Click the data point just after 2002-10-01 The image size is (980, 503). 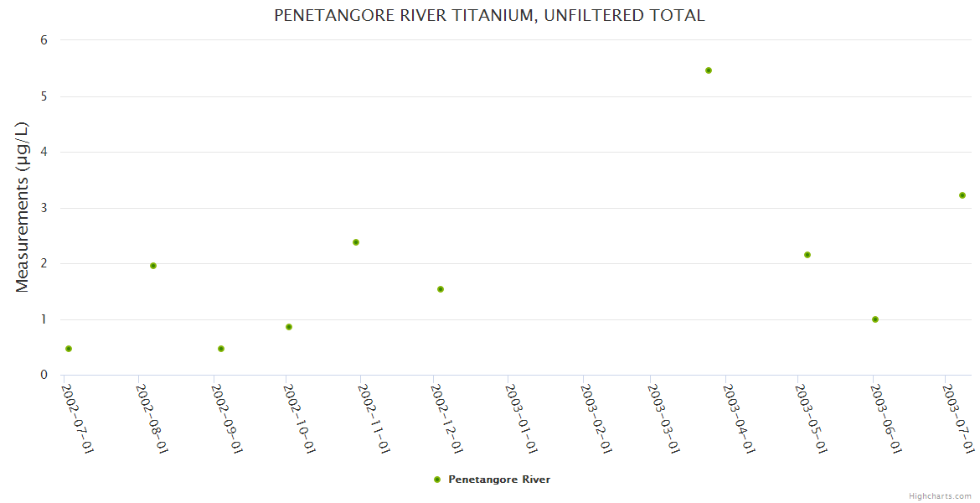pos(289,327)
